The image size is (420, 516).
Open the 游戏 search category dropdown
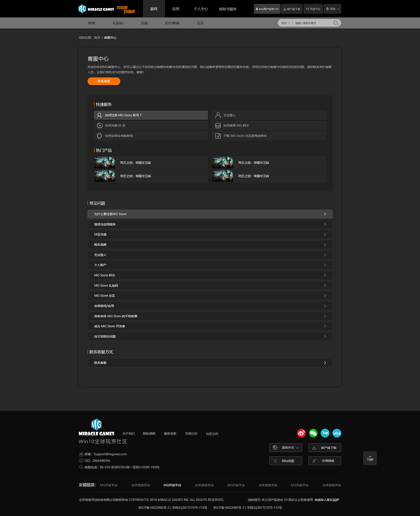coord(285,23)
